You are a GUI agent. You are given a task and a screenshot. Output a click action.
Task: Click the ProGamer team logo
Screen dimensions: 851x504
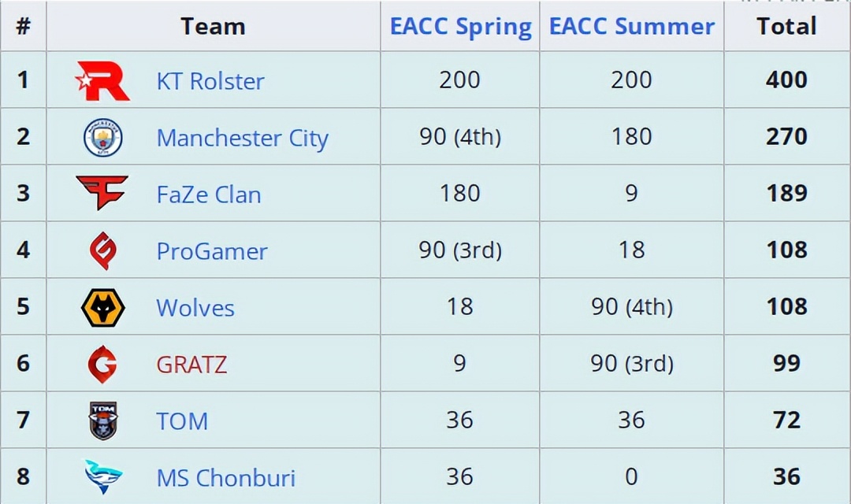click(x=103, y=251)
